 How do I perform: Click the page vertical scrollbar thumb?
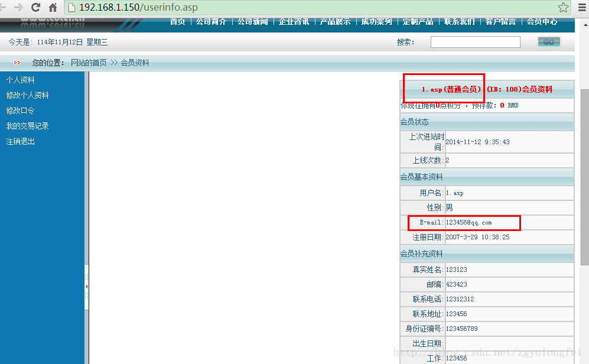(x=585, y=177)
